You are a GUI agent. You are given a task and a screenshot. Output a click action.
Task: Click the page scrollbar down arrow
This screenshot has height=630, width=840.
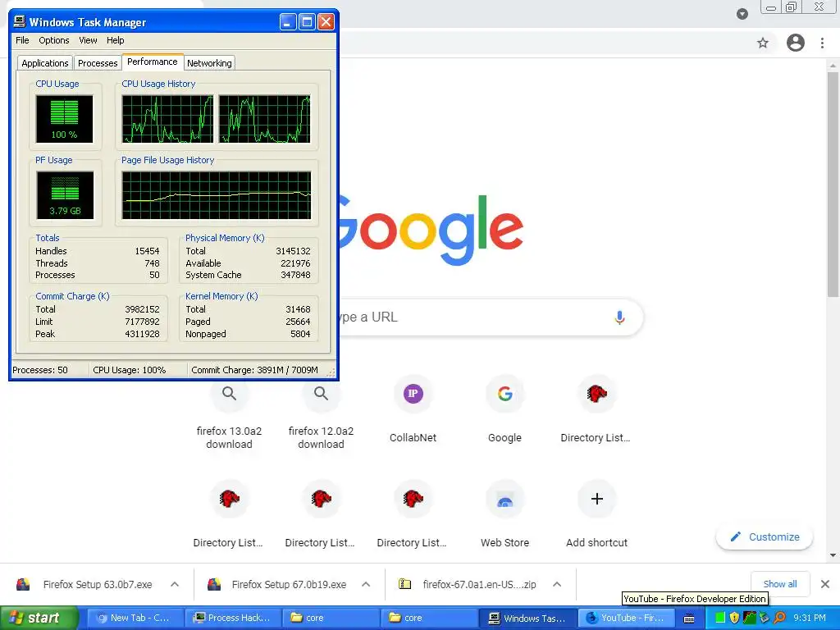833,555
